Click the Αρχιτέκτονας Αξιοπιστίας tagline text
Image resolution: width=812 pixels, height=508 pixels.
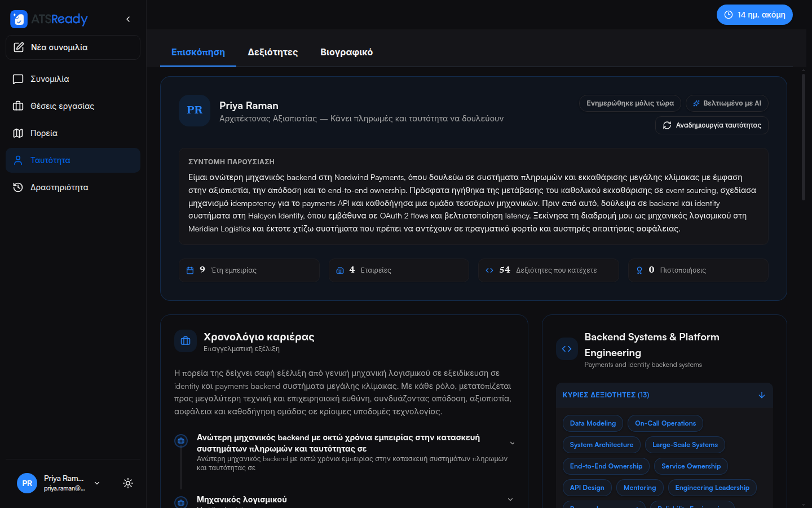(361, 119)
